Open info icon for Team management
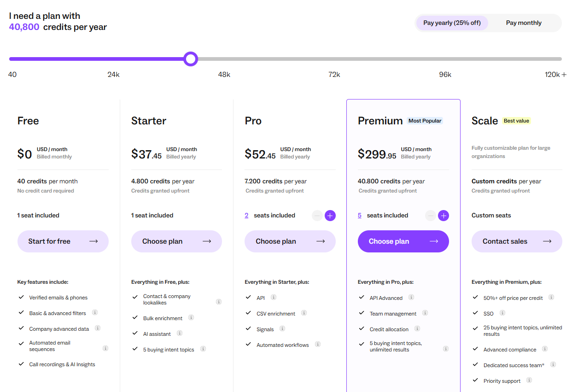 point(425,313)
